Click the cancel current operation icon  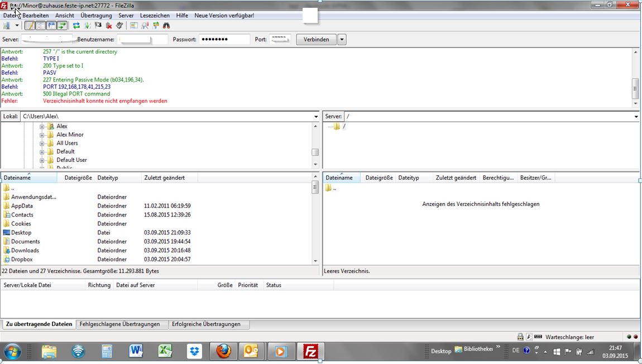(98, 26)
